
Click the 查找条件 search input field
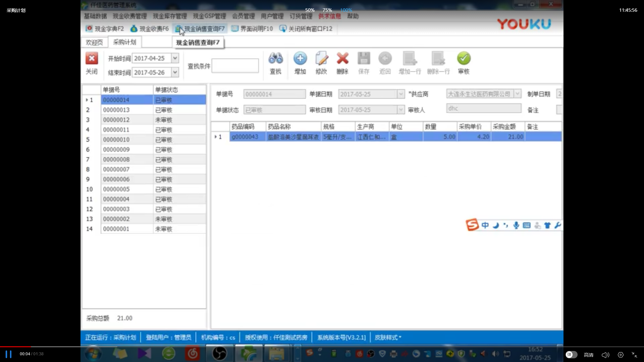235,66
